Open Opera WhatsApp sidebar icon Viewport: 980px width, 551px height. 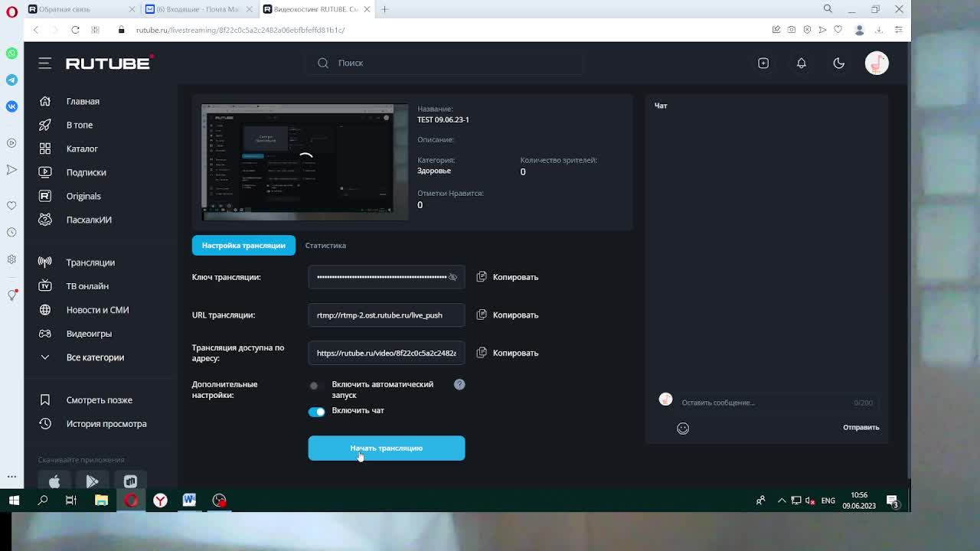(x=11, y=54)
